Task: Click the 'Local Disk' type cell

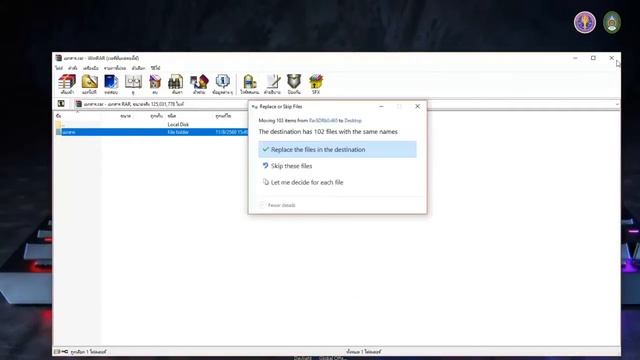Action: tap(178, 124)
